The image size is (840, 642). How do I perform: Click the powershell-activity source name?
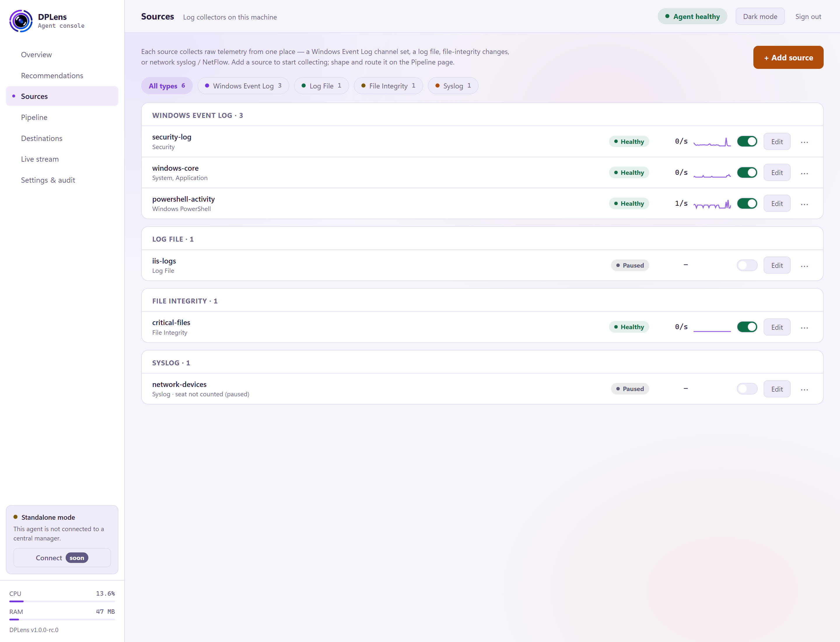point(183,199)
